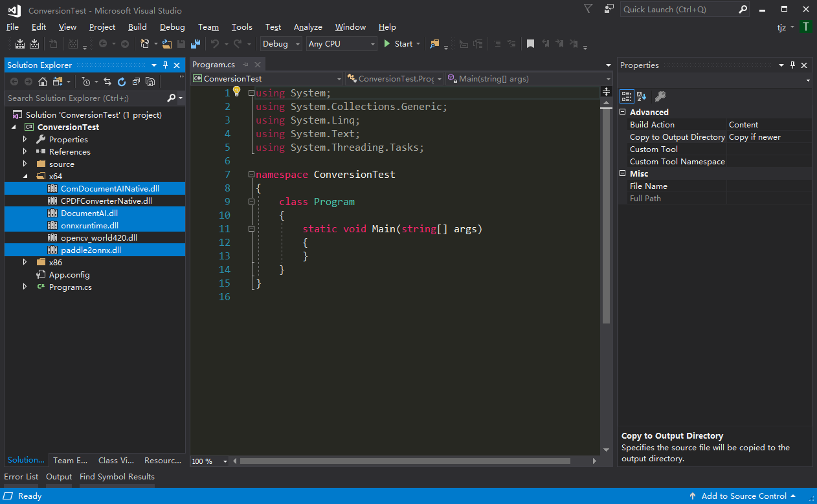Image resolution: width=817 pixels, height=504 pixels.
Task: Expand the References node
Action: pyautogui.click(x=25, y=152)
